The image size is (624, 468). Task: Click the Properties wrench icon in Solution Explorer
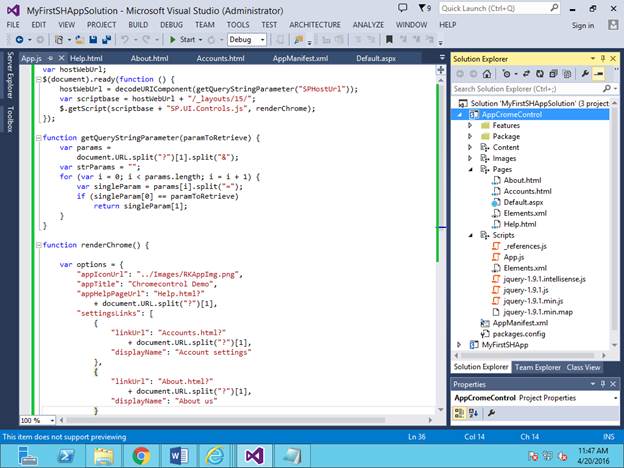pos(585,74)
